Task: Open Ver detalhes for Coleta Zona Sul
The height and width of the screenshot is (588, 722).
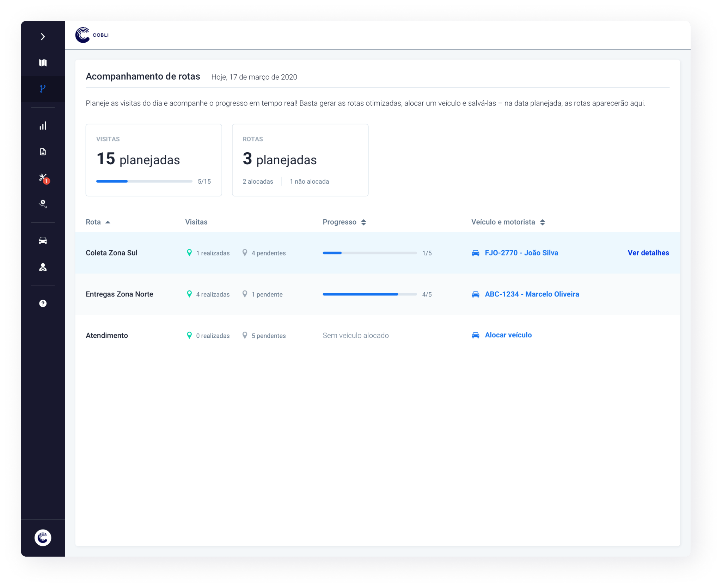Action: 648,253
